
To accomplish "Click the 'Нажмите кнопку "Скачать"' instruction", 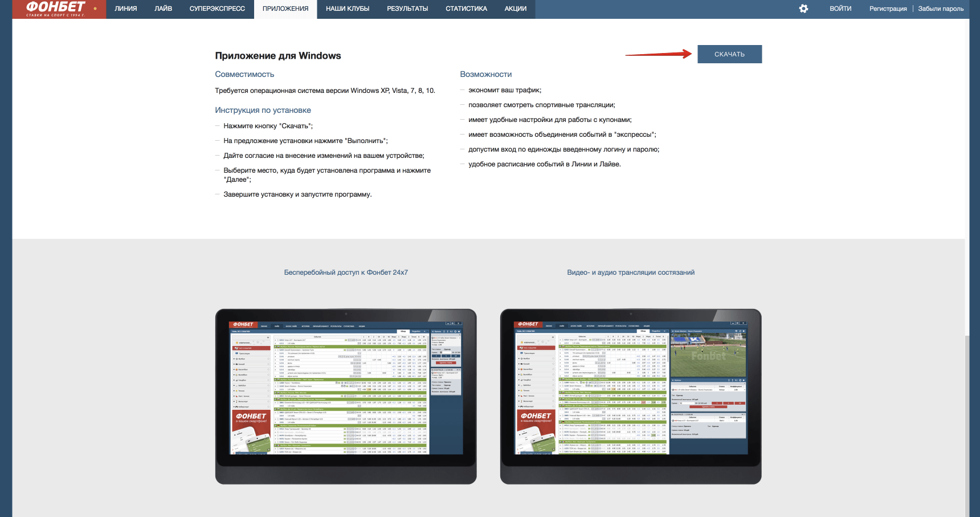I will 268,126.
